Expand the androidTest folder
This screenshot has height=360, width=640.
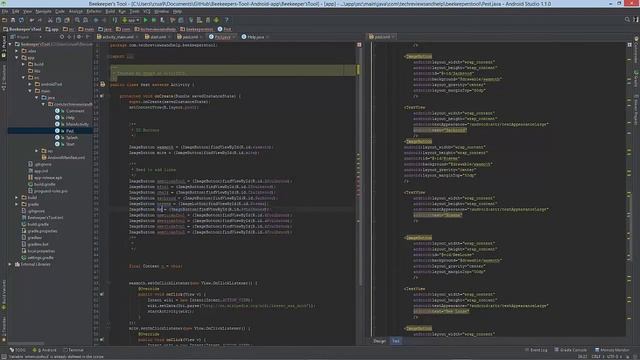pos(30,84)
